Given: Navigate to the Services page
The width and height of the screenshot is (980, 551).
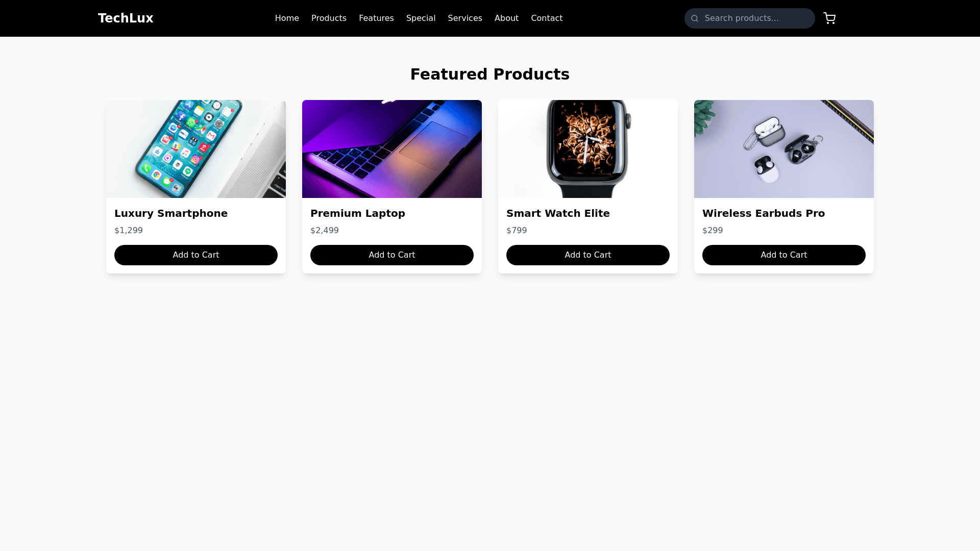Looking at the screenshot, I should (x=465, y=18).
